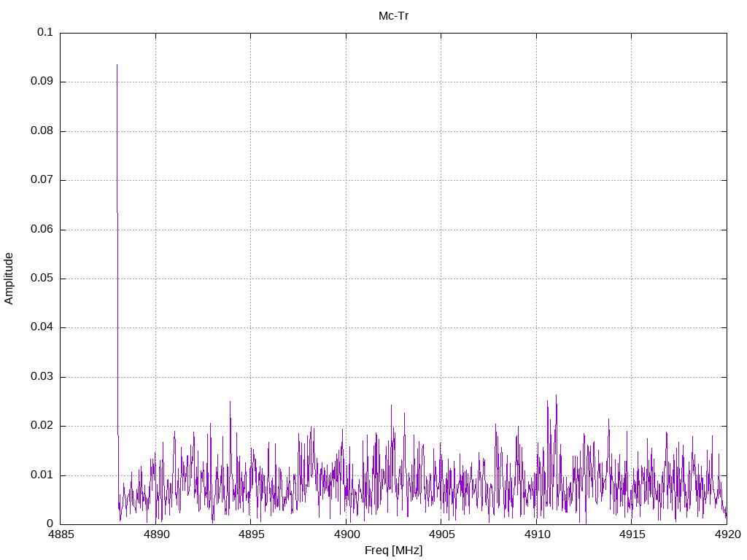Click the 4910 x-axis tick label
Image resolution: width=747 pixels, height=560 pixels.
point(536,535)
